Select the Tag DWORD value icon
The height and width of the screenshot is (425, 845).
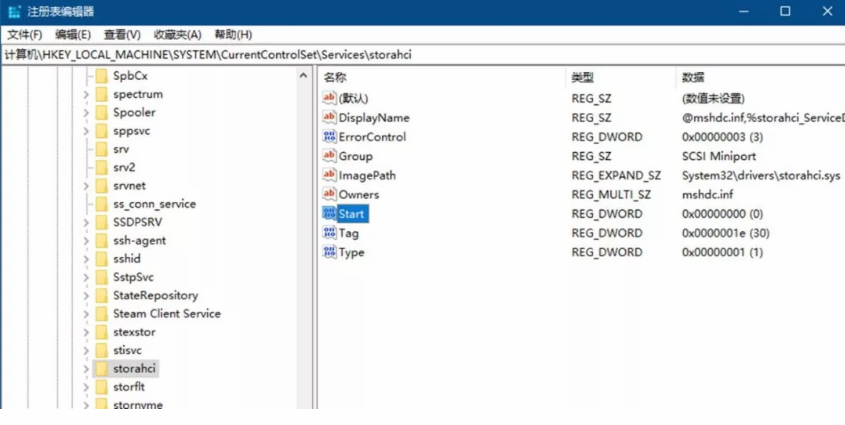(330, 233)
